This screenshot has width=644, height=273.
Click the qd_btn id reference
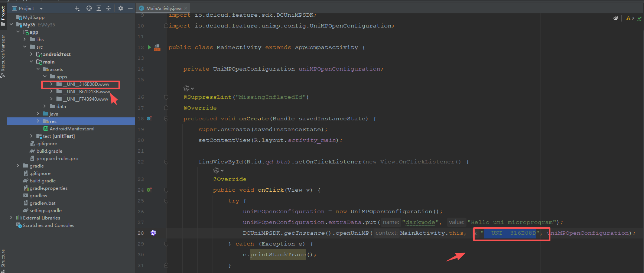click(276, 162)
